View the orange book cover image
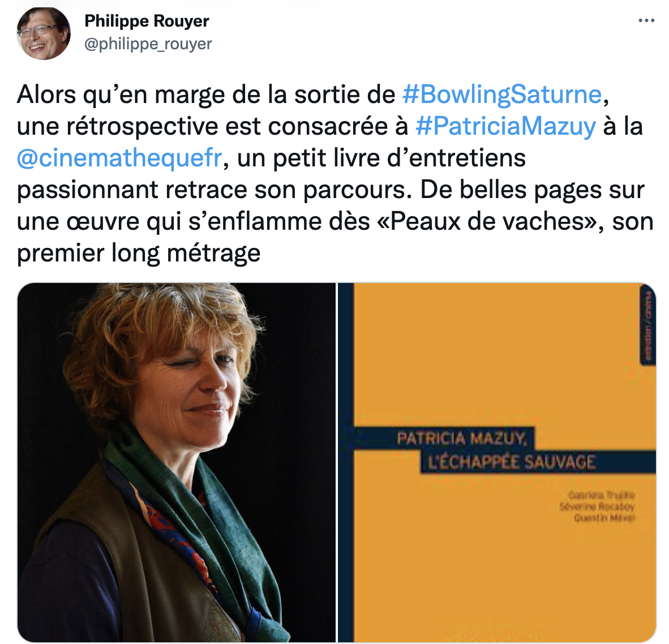 [496, 462]
